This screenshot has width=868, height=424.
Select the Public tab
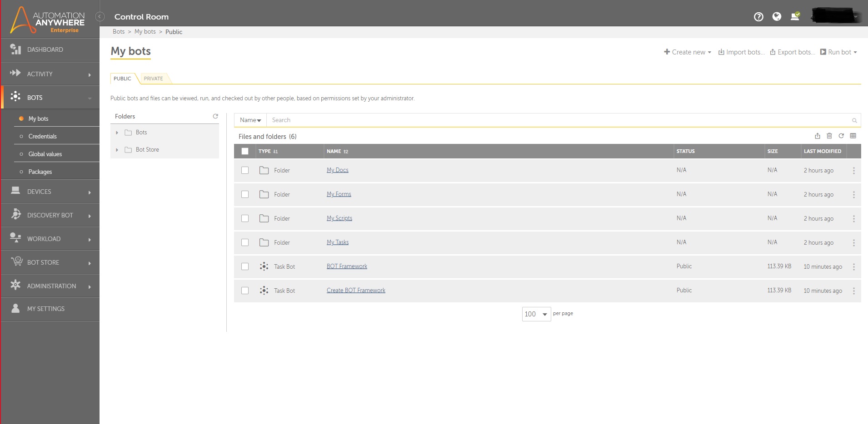[122, 79]
